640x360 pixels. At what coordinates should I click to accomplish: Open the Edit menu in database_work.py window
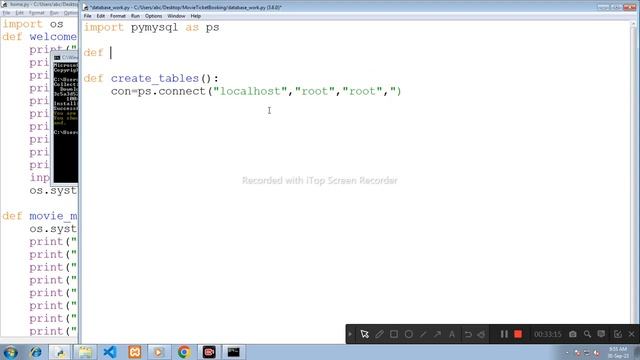pyautogui.click(x=101, y=16)
